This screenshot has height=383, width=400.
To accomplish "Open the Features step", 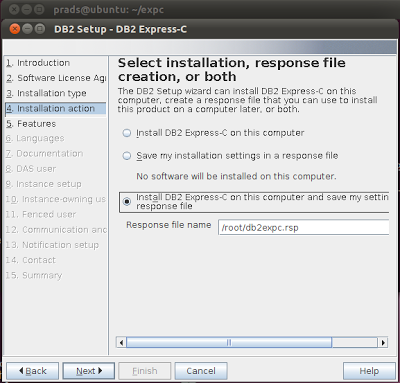I will click(x=31, y=124).
